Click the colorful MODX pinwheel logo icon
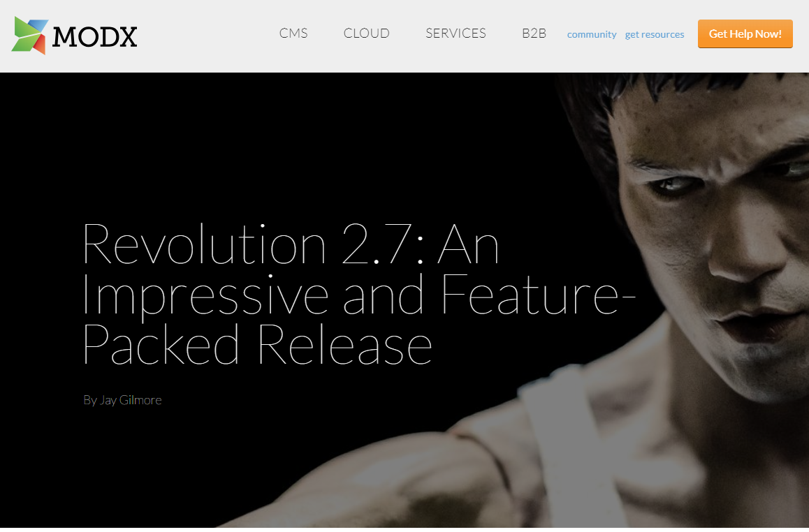Image resolution: width=809 pixels, height=532 pixels. pyautogui.click(x=30, y=35)
